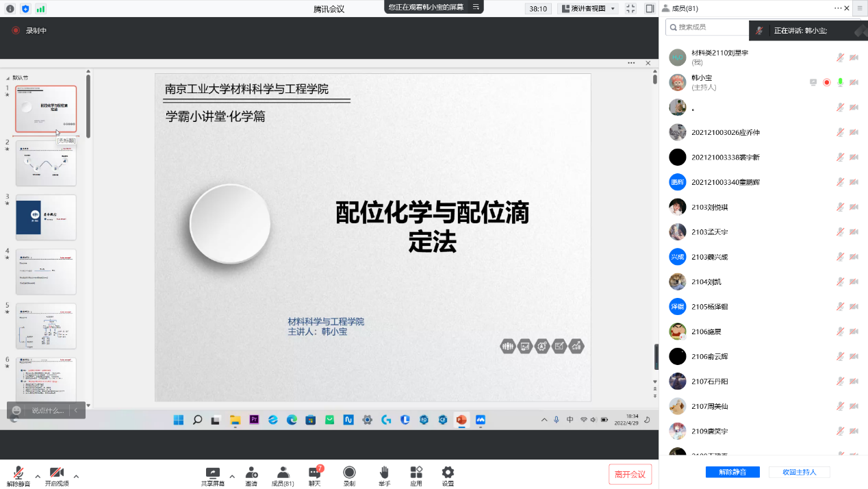The width and height of the screenshot is (868, 489).
Task: Click the 举手 raise hand icon
Action: 384,473
